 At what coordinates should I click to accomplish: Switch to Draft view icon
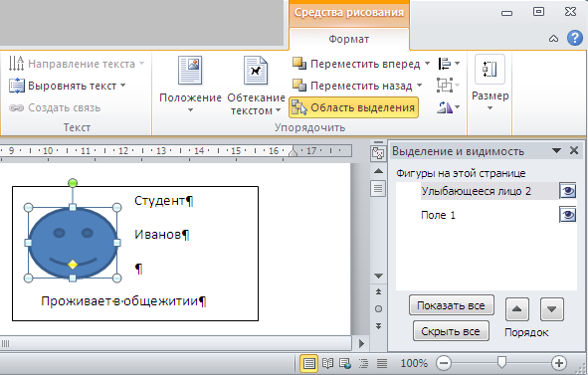point(382,363)
